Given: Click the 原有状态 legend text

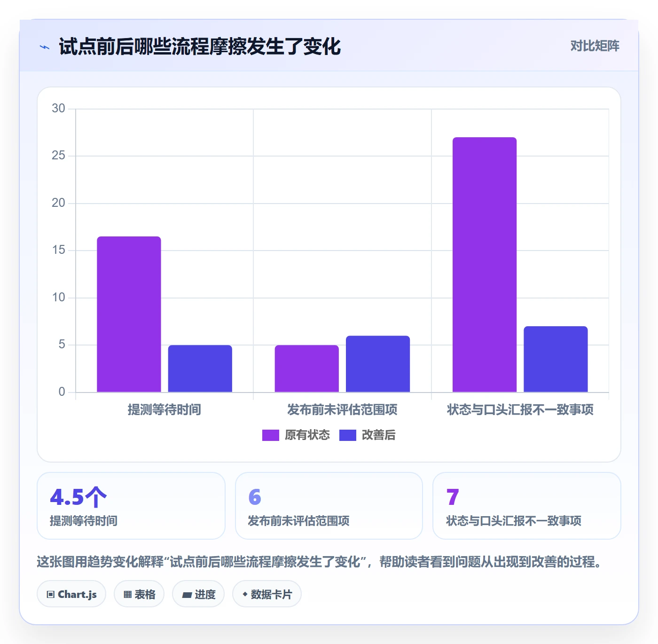Looking at the screenshot, I should click(307, 435).
